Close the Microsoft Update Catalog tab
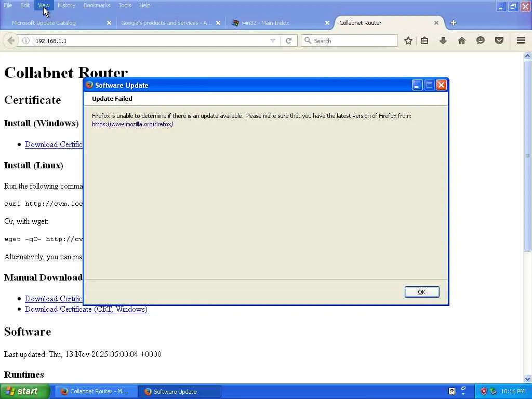Image resolution: width=532 pixels, height=399 pixels. (x=109, y=23)
